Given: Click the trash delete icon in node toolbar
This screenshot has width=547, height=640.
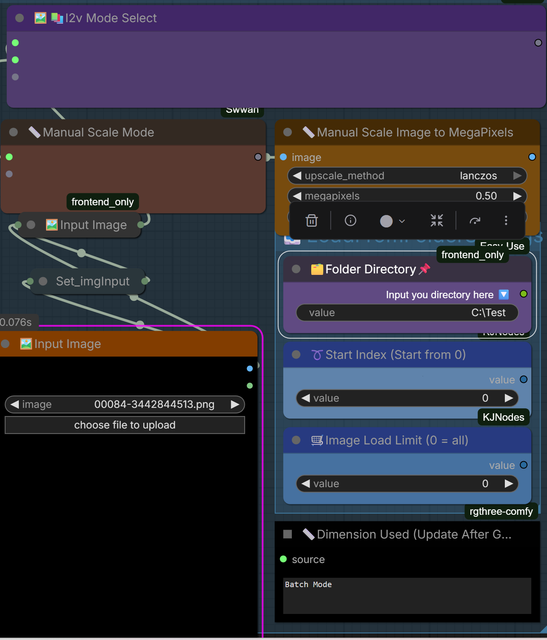Looking at the screenshot, I should tap(311, 220).
